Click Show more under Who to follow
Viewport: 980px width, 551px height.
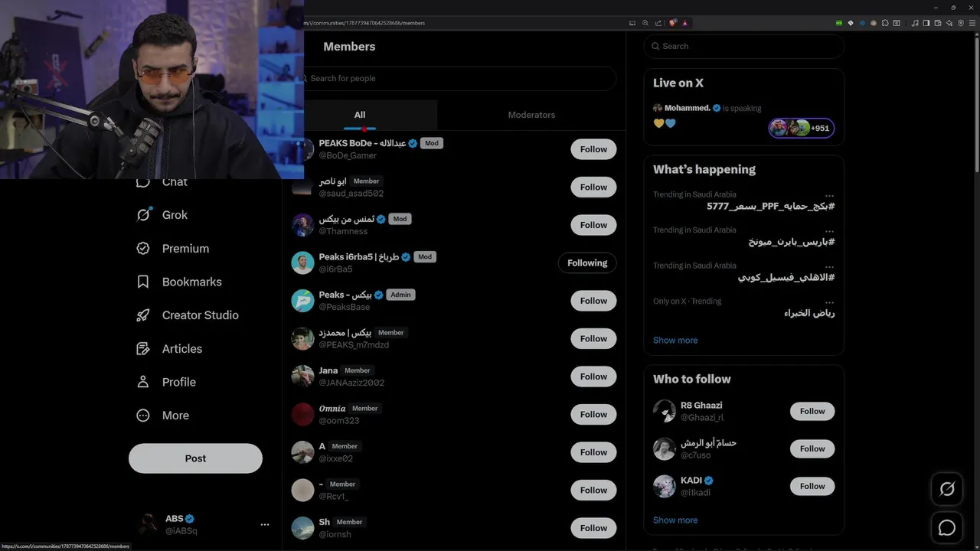675,520
